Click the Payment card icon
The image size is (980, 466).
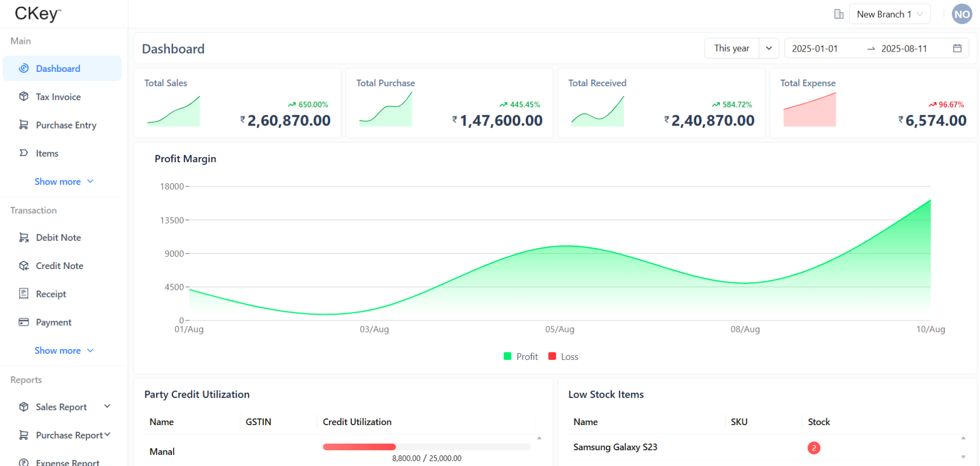point(23,322)
